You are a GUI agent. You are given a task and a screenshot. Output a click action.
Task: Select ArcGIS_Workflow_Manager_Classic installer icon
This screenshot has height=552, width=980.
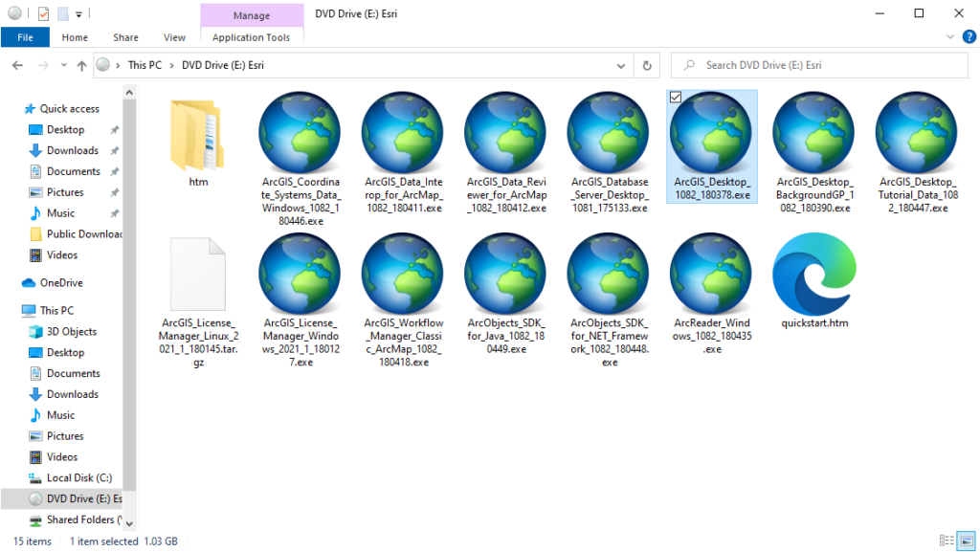click(403, 274)
